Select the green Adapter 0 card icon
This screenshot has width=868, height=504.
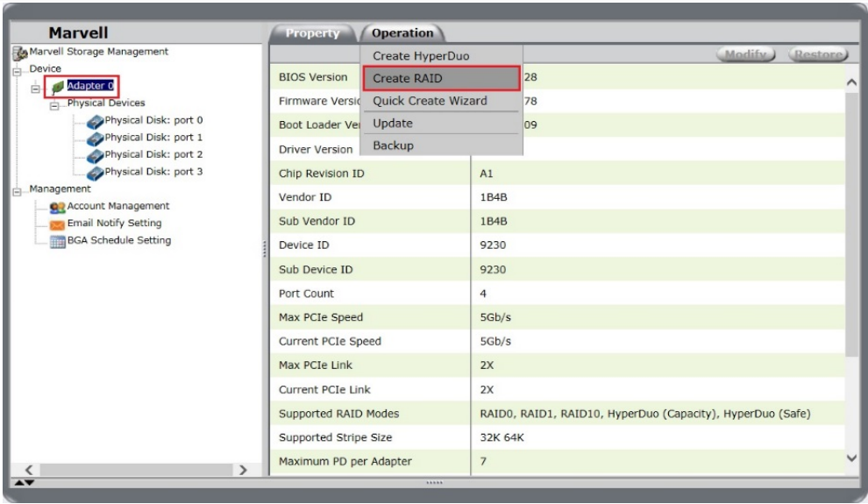pos(57,87)
